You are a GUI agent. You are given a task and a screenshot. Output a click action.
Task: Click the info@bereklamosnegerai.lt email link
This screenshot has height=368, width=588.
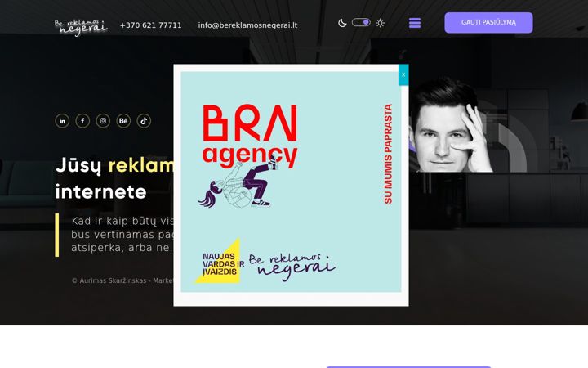click(247, 25)
